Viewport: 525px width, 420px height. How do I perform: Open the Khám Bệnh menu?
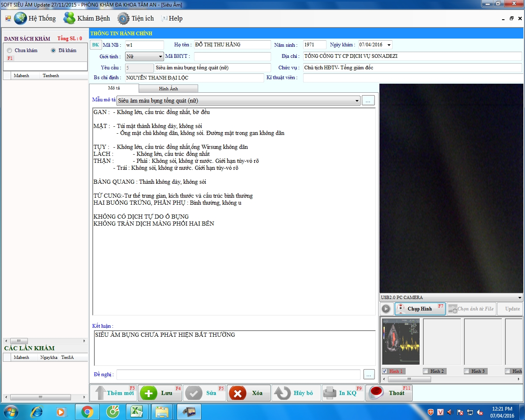pos(87,18)
